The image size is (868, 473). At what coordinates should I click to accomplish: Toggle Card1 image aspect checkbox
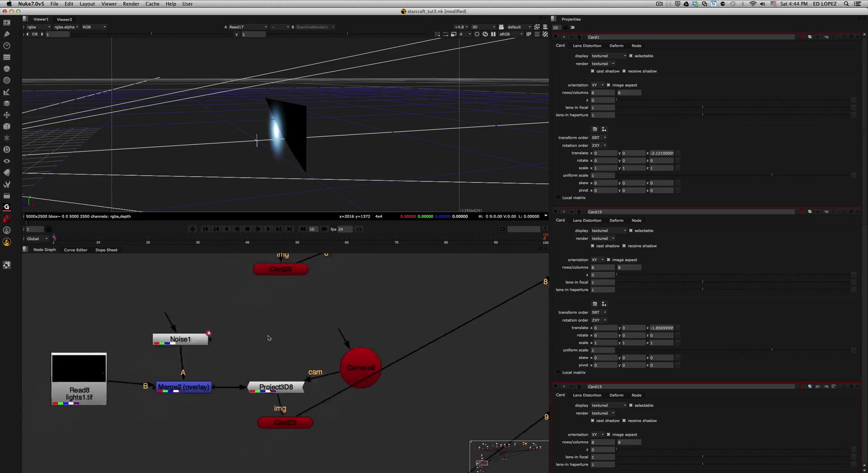pyautogui.click(x=608, y=85)
